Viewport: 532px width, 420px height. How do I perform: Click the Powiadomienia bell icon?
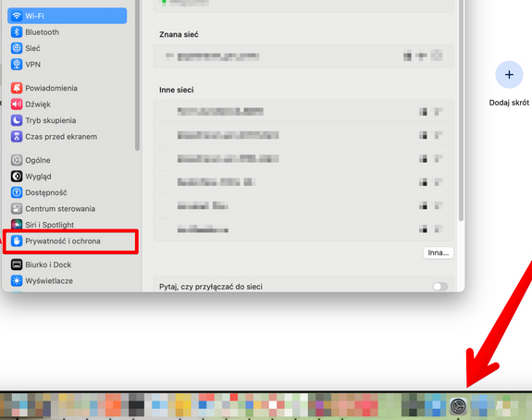[x=17, y=88]
